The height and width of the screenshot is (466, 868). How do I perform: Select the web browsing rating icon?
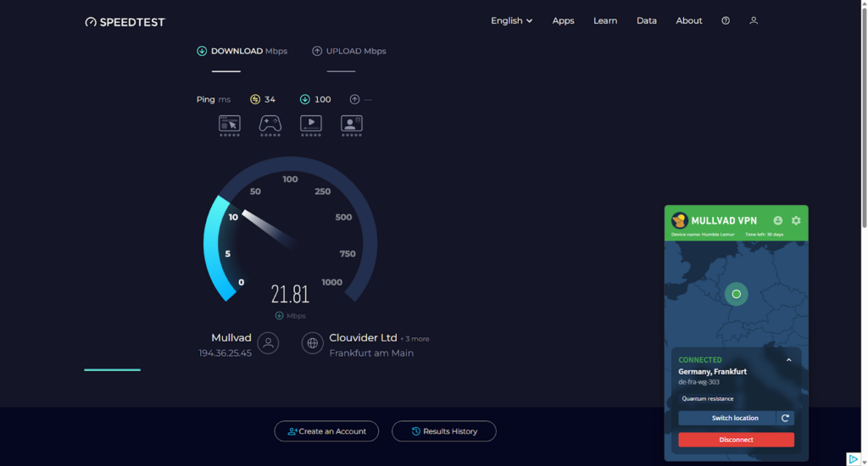229,125
